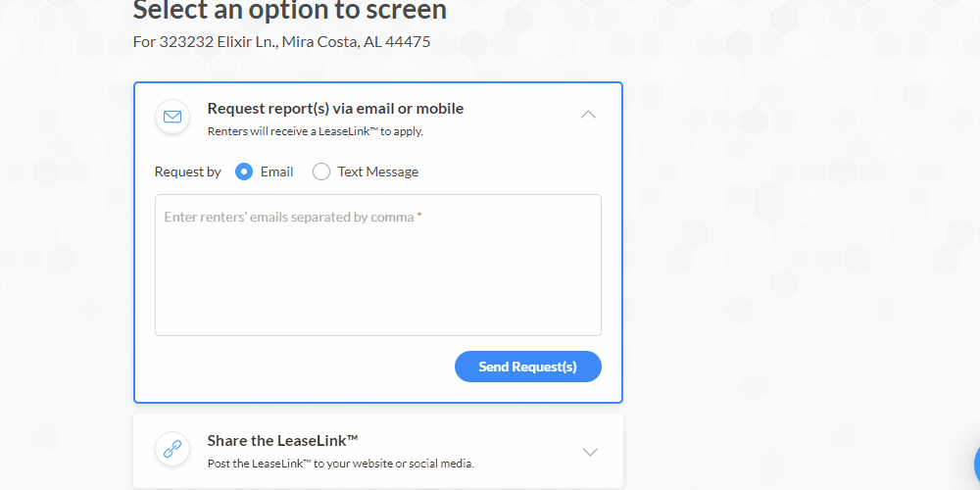
Task: Click "Post the LeaseLink™ to your website" description
Action: (x=341, y=464)
